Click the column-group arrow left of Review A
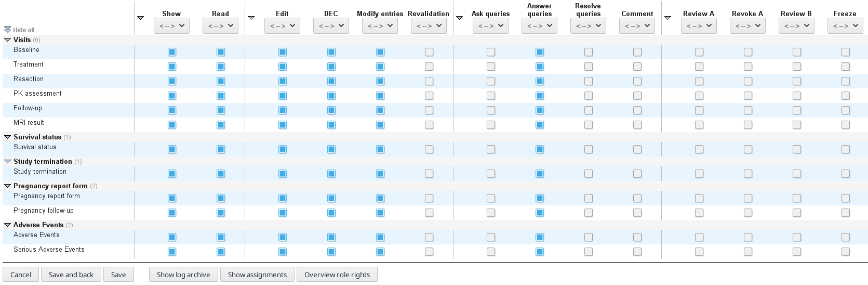 pyautogui.click(x=667, y=18)
